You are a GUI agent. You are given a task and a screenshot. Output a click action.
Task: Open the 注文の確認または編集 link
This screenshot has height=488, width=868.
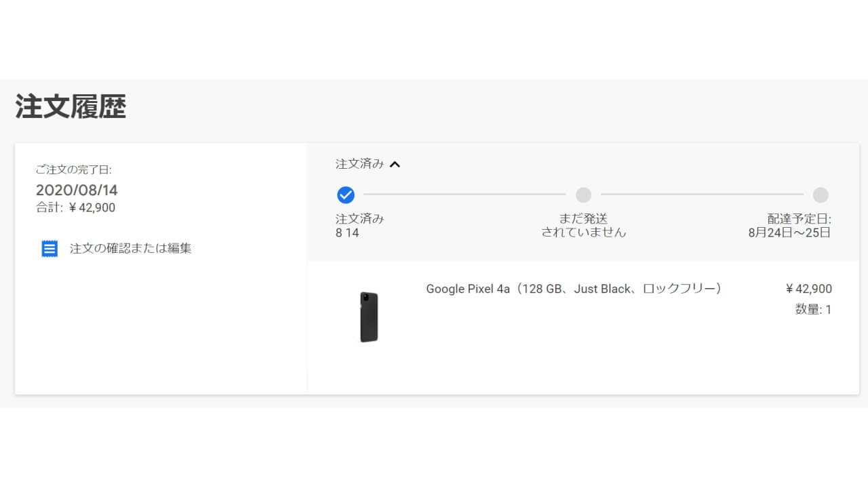130,249
